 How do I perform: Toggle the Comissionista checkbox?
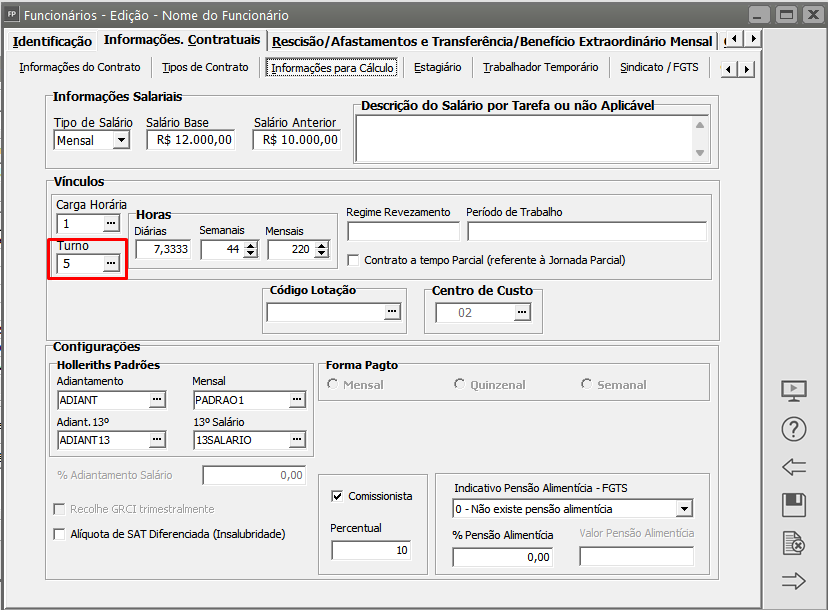[337, 495]
